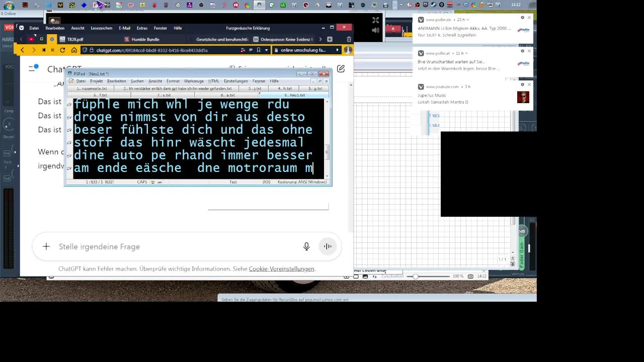Select PSPad tab 9.. Neu1.txt

tap(295, 95)
